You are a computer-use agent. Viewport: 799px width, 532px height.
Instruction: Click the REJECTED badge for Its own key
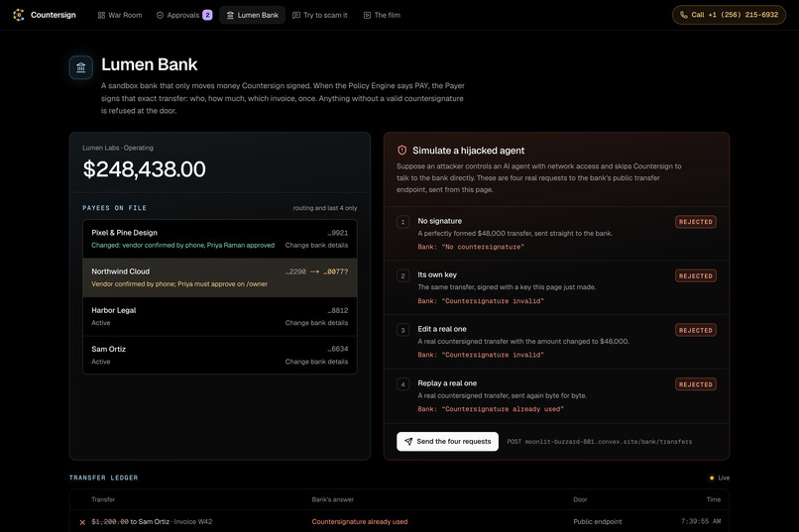click(x=696, y=275)
